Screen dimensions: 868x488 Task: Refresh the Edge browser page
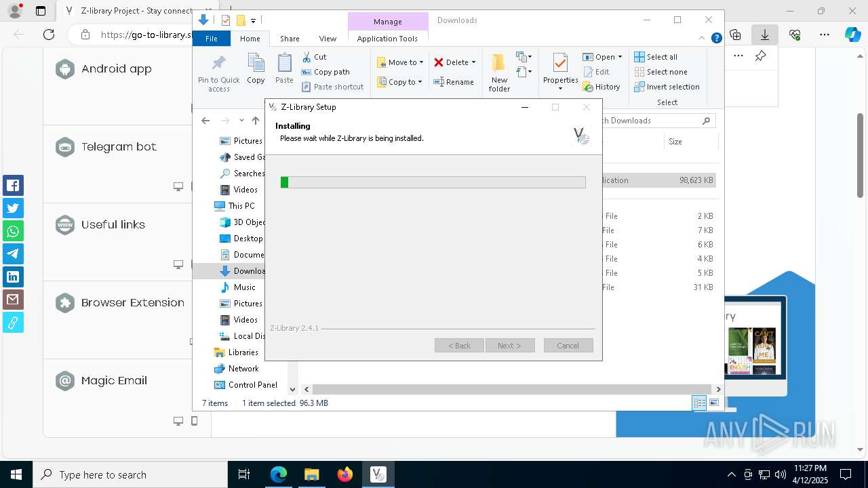coord(48,34)
